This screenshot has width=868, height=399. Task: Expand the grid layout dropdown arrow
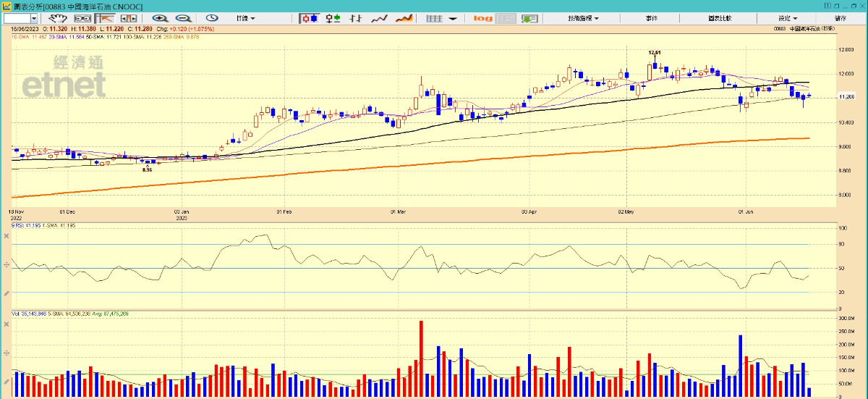452,18
